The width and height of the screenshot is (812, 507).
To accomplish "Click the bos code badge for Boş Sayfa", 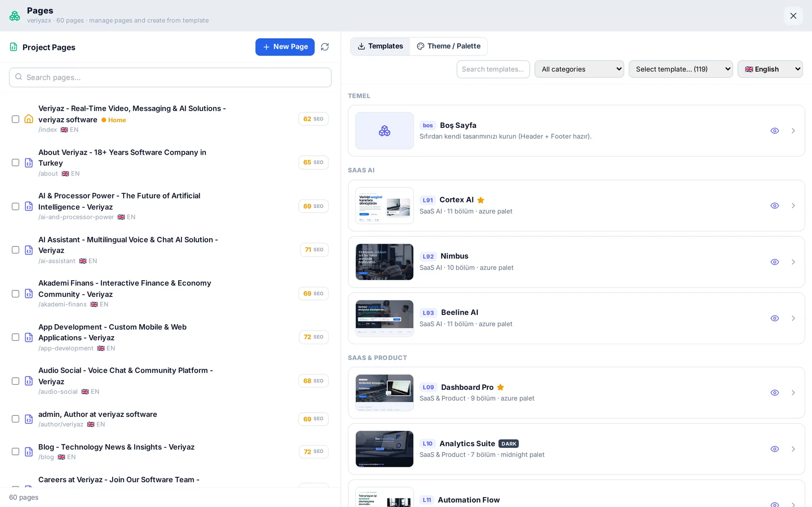I will (428, 126).
